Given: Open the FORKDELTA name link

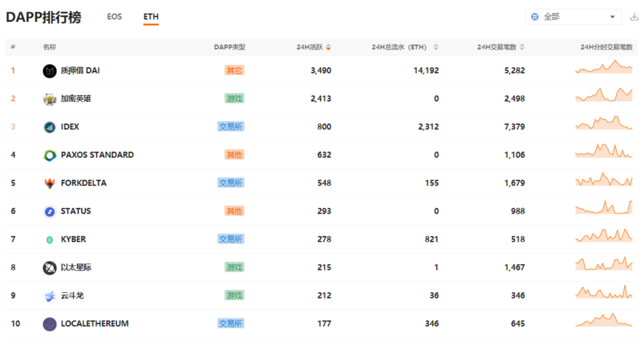Looking at the screenshot, I should point(83,183).
